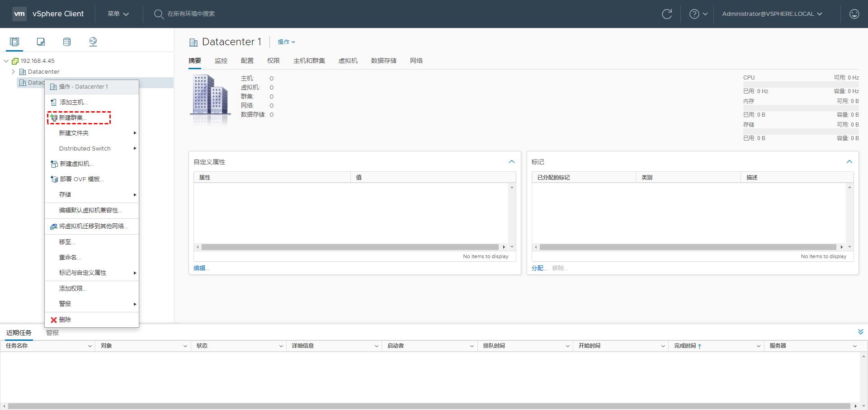
Task: Open the Networking inventory view icon
Action: 93,42
